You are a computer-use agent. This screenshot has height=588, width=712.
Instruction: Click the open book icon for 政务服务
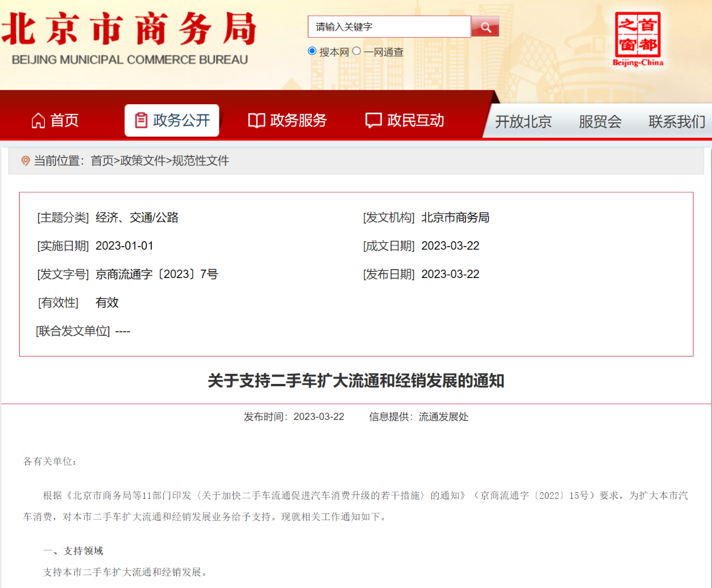click(256, 121)
